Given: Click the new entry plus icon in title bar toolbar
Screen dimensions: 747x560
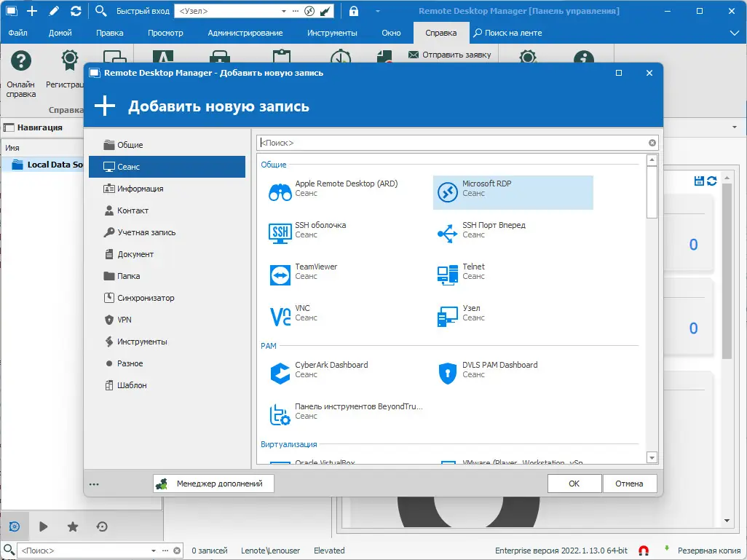Looking at the screenshot, I should pyautogui.click(x=32, y=11).
